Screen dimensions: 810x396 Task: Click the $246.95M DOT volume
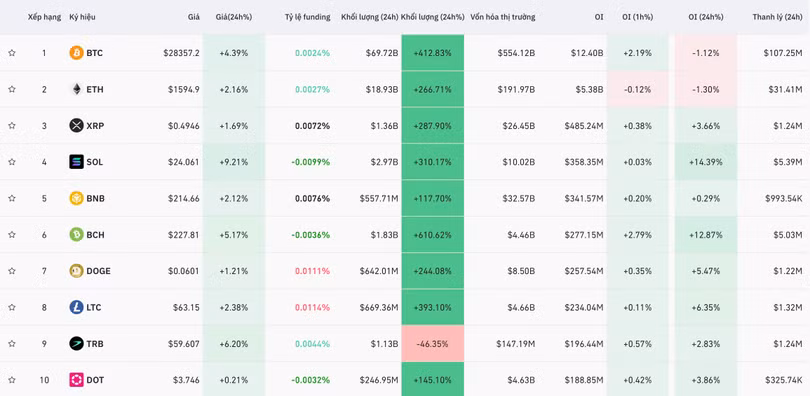point(379,380)
